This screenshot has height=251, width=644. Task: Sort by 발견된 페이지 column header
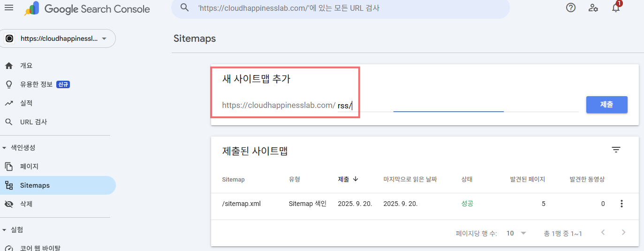tap(527, 179)
